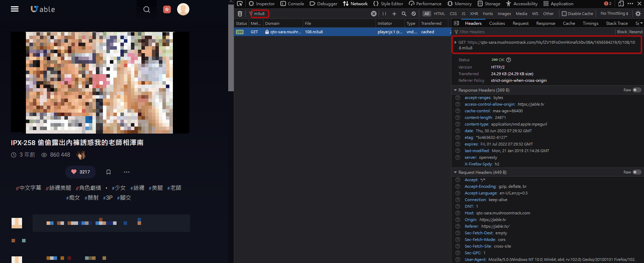Open the network search magnifier
The width and height of the screenshot is (644, 263).
404,14
